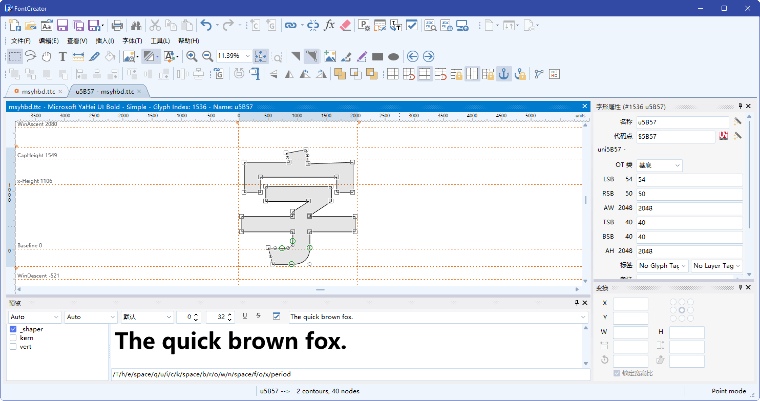Click the zoom out magnifier icon
This screenshot has height=401, width=760.
click(x=207, y=56)
